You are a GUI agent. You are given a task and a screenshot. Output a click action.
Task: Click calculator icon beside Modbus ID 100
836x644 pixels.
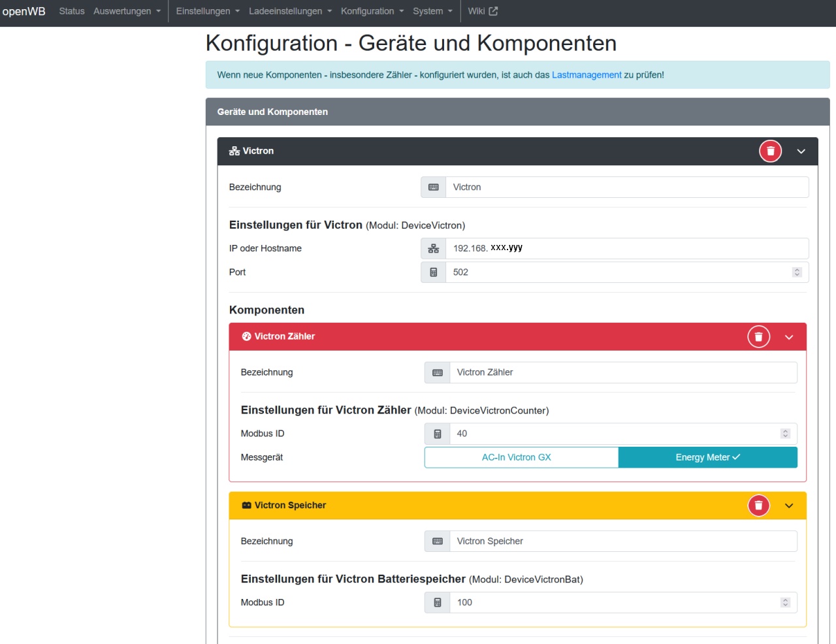coord(438,603)
